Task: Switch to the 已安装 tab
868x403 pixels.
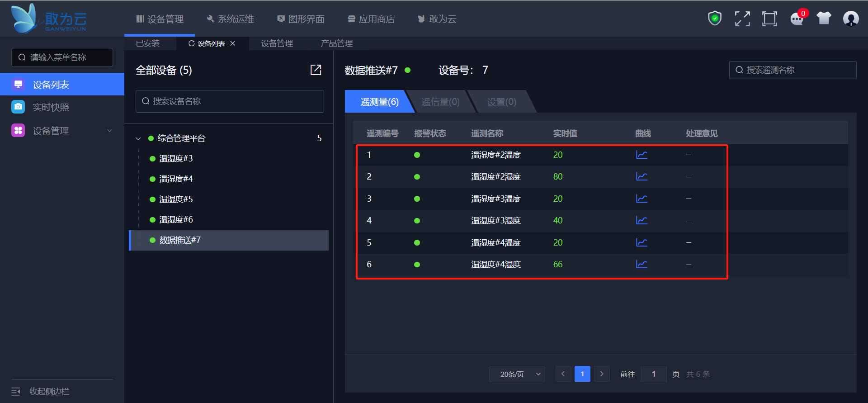Action: click(x=148, y=43)
